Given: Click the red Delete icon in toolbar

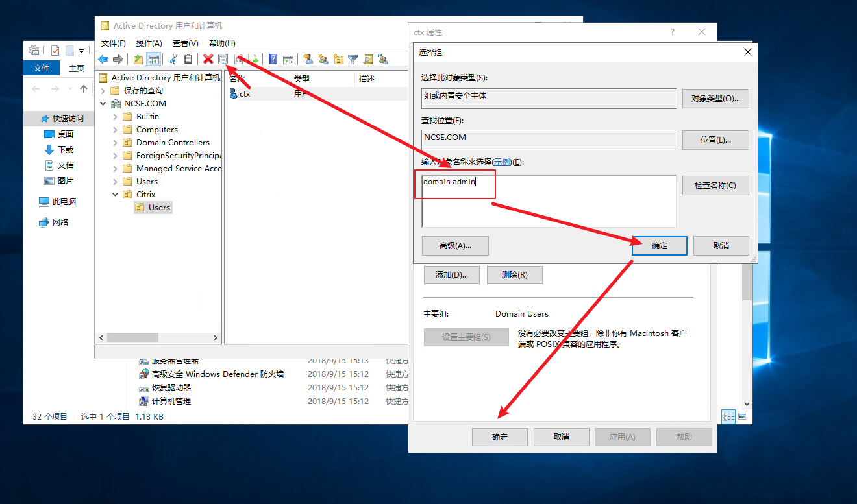Looking at the screenshot, I should coord(208,59).
